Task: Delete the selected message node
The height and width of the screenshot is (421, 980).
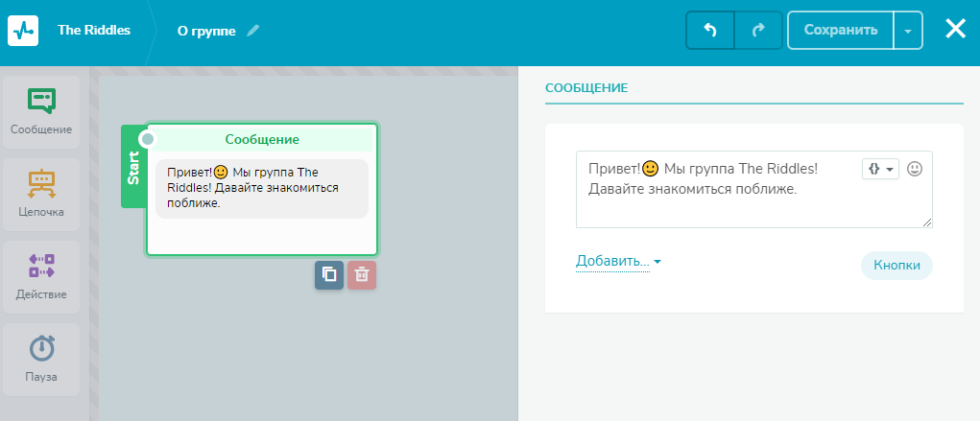Action: [x=362, y=275]
